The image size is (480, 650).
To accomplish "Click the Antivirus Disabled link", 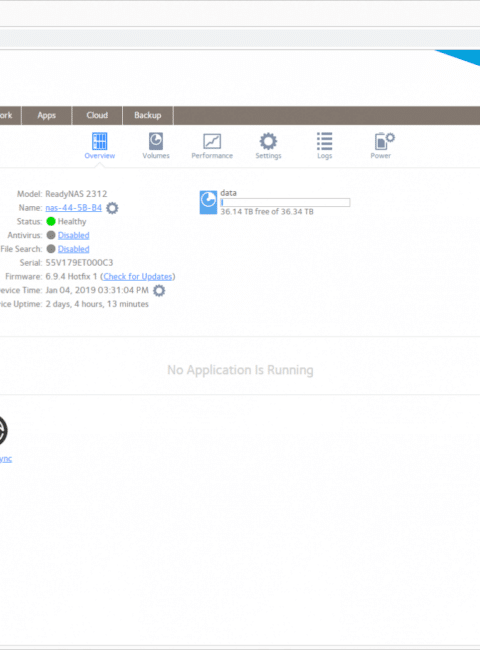I will [73, 235].
